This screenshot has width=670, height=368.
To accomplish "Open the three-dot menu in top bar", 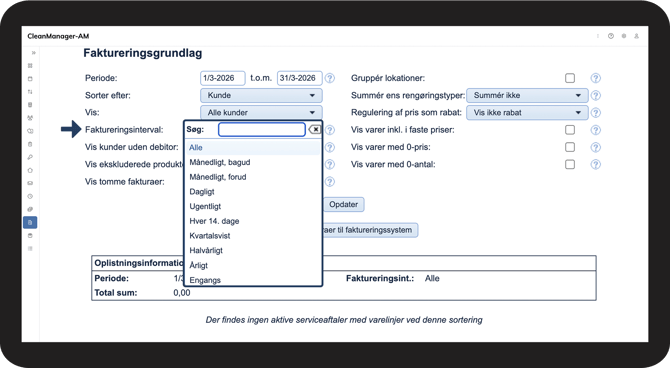I will pos(598,36).
